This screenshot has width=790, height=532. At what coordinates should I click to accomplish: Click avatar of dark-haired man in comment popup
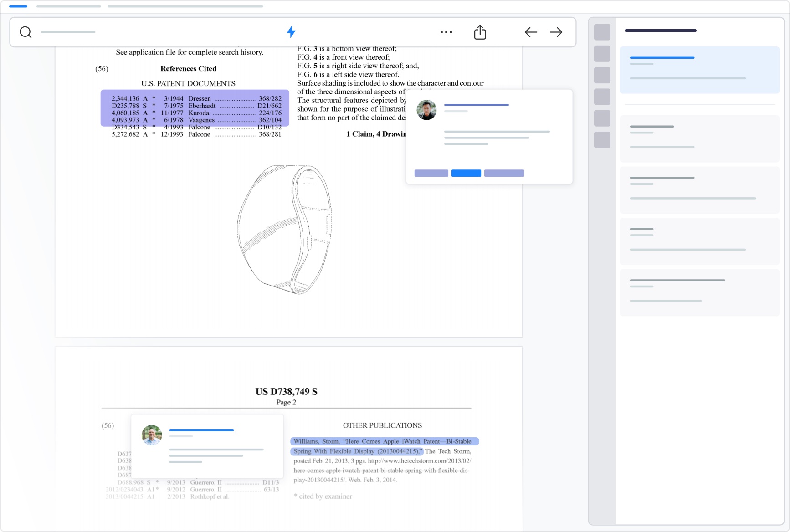point(426,110)
